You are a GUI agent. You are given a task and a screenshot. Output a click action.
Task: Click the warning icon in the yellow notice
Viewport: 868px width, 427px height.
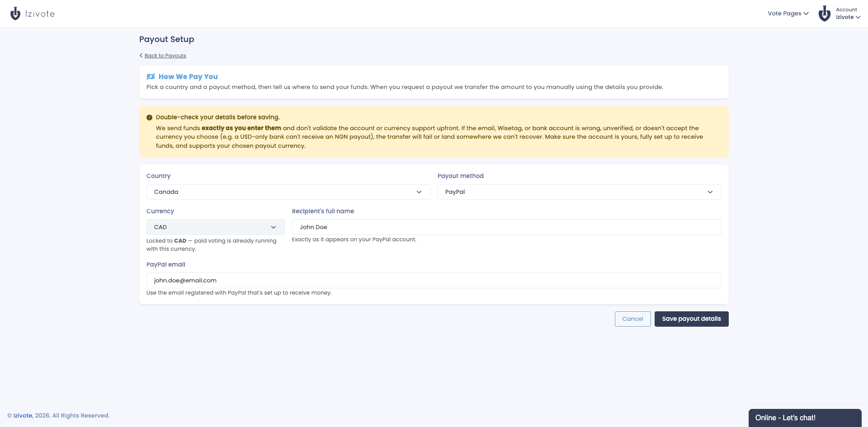tap(149, 117)
